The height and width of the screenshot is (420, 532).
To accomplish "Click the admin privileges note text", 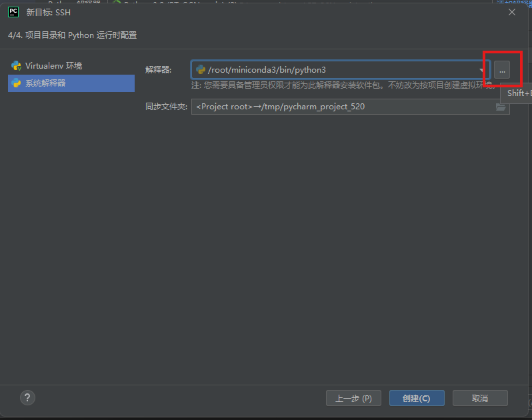I will click(343, 85).
